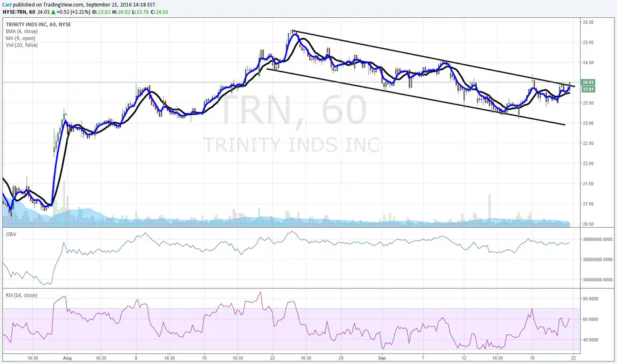Select the Vol (20, false) indicator label
This screenshot has width=617, height=364.
[22, 45]
